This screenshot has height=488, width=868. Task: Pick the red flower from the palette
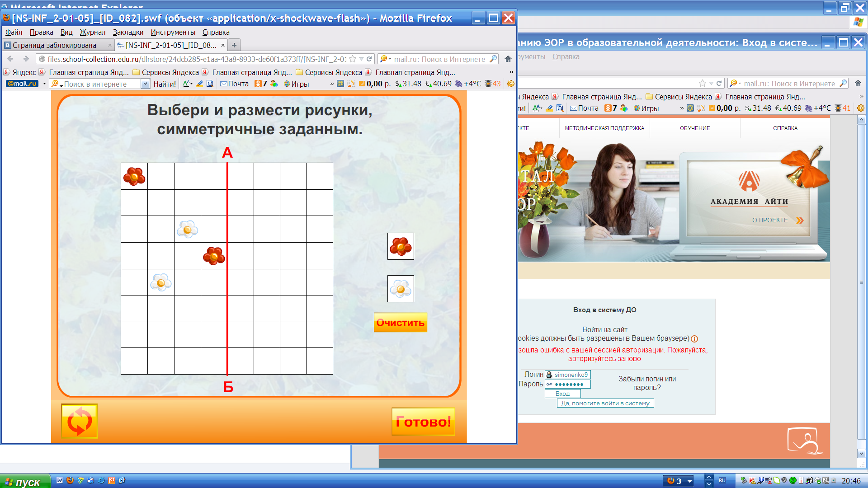coord(401,246)
